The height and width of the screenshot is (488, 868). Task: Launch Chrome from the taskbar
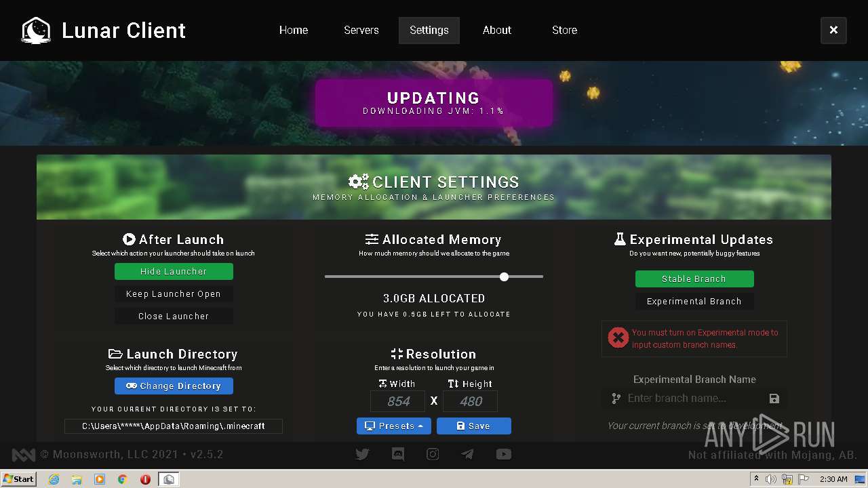tap(122, 479)
